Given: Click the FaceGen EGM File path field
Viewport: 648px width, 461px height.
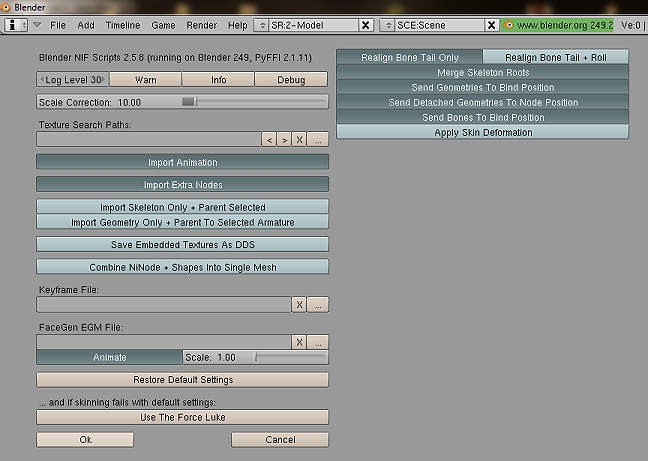Looking at the screenshot, I should pos(164,342).
